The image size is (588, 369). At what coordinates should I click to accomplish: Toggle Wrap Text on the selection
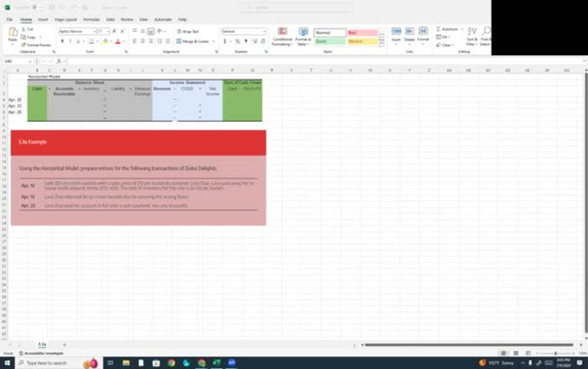(x=187, y=31)
